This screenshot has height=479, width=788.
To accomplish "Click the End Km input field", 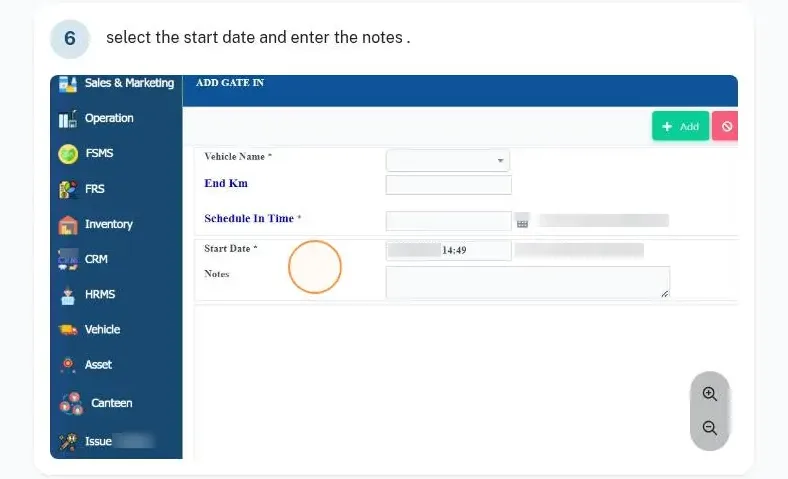I will pos(448,185).
